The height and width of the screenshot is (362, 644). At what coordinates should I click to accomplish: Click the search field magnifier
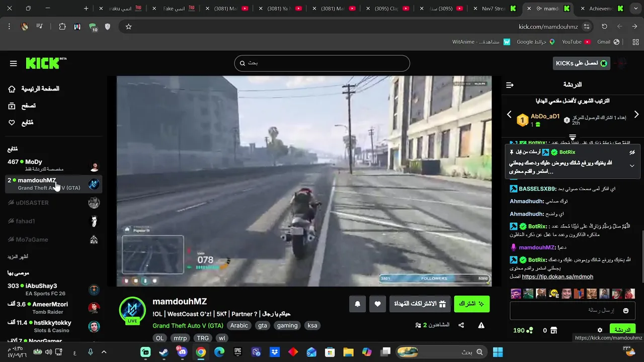[x=243, y=63]
